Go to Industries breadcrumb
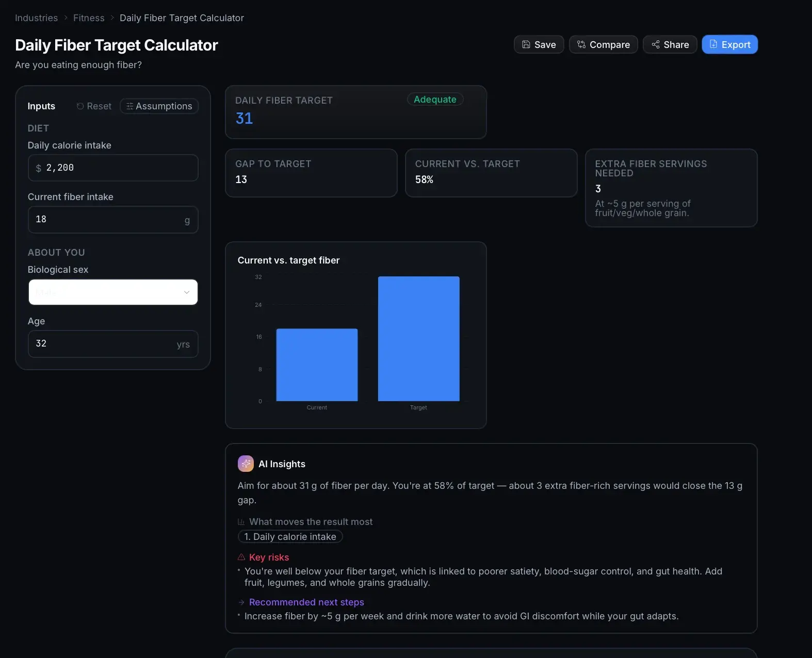The image size is (812, 658). [x=36, y=18]
